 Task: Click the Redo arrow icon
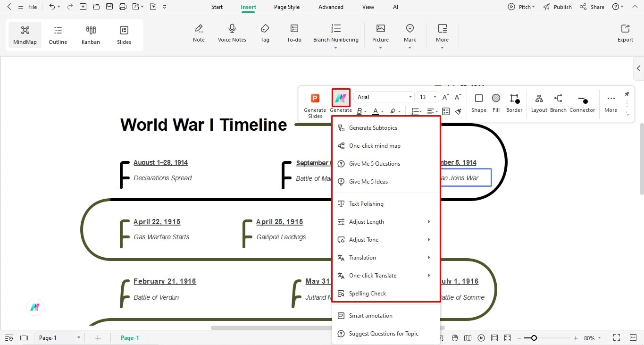click(70, 7)
